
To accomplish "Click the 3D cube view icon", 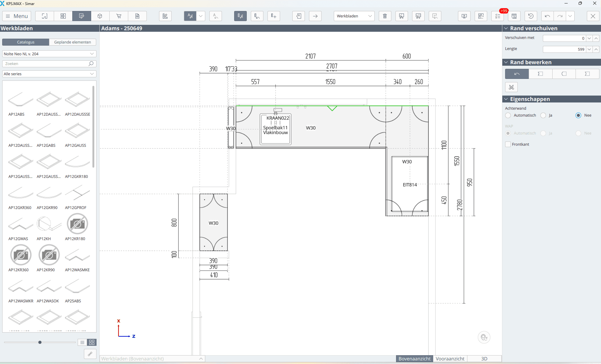I will click(x=100, y=16).
